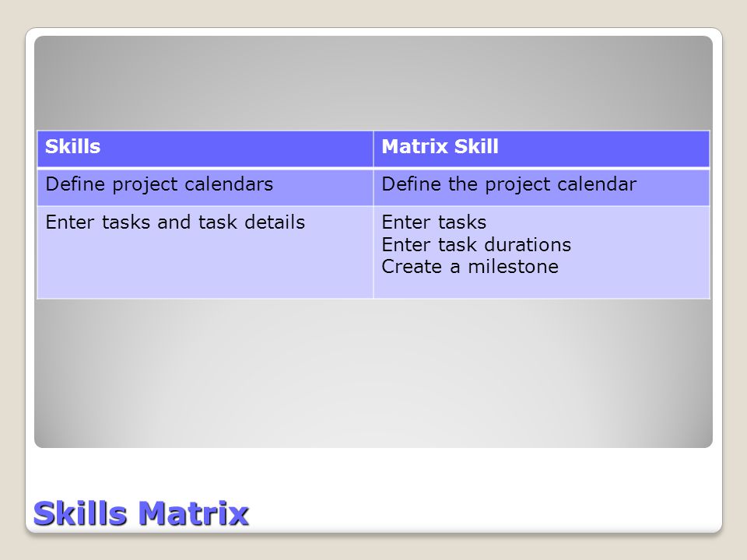Click the 'Matrix Skill' header cell
The width and height of the screenshot is (747, 560).
542,149
